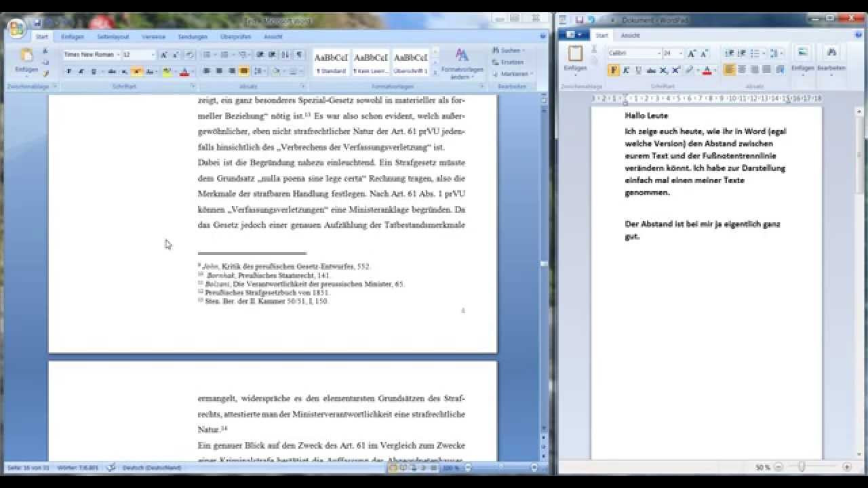Image resolution: width=868 pixels, height=488 pixels.
Task: Toggle italic (K) in WordPad
Action: click(626, 70)
